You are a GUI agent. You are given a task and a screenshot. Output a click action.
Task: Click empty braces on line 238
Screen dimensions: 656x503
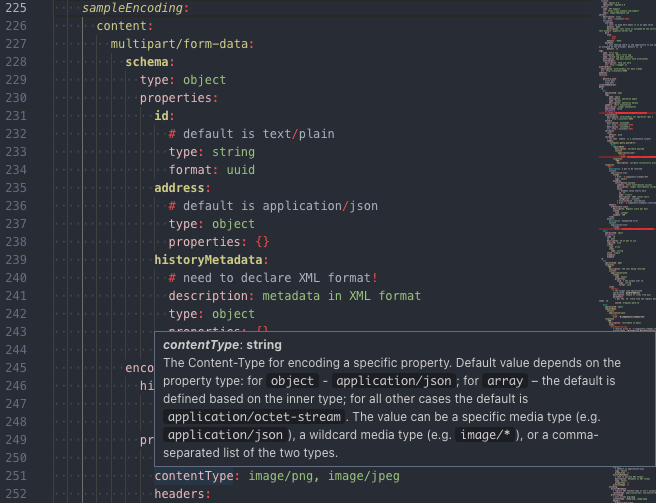(x=262, y=242)
